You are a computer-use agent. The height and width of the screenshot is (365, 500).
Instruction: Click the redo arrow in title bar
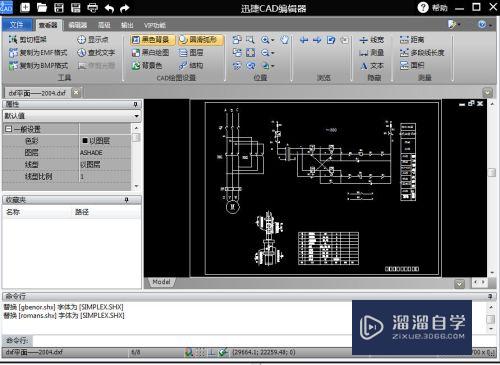(125, 8)
